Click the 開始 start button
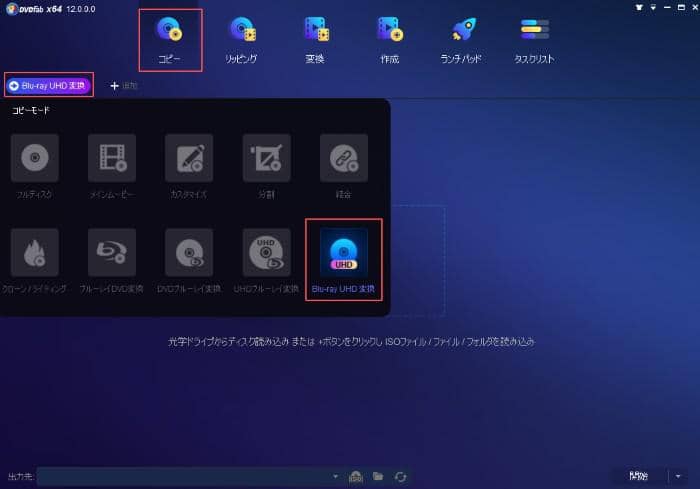This screenshot has width=700, height=489. click(638, 476)
